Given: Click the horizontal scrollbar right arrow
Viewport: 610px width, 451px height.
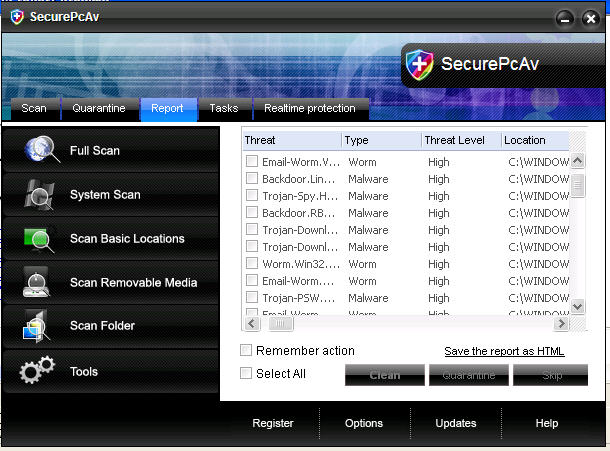Looking at the screenshot, I should 561,323.
